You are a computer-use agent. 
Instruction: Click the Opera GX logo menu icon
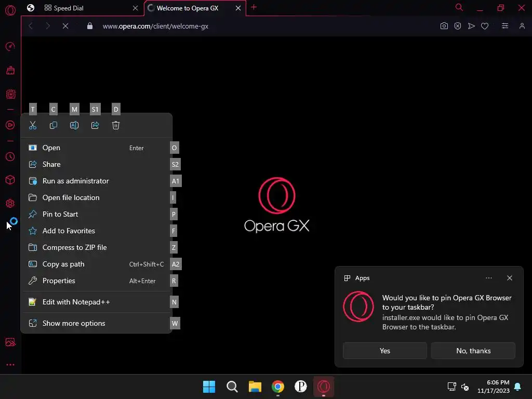10,10
